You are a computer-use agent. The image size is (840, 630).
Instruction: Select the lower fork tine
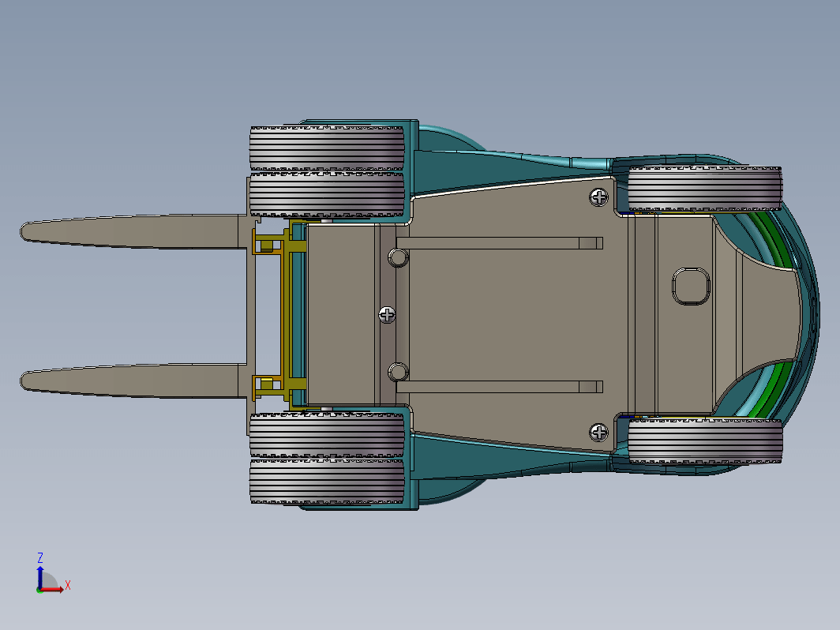(x=134, y=381)
